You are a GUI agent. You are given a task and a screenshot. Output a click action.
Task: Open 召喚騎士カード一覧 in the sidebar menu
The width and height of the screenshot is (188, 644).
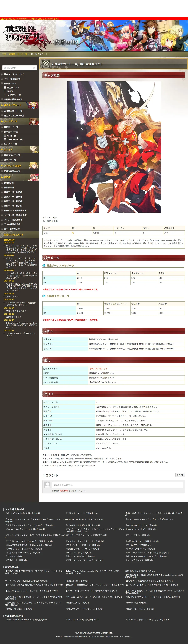coord(13,111)
